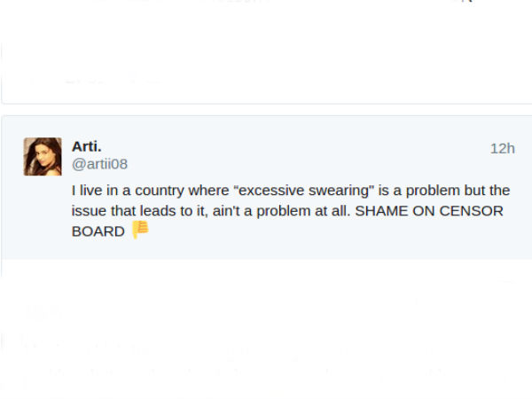The width and height of the screenshot is (532, 399).
Task: Click the word "BOARD" before the emoji
Action: pyautogui.click(x=98, y=231)
